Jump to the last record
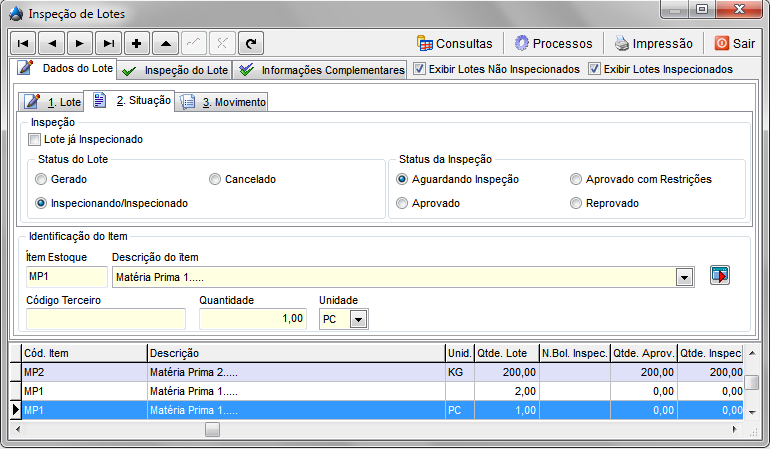The width and height of the screenshot is (770, 449). (x=107, y=43)
